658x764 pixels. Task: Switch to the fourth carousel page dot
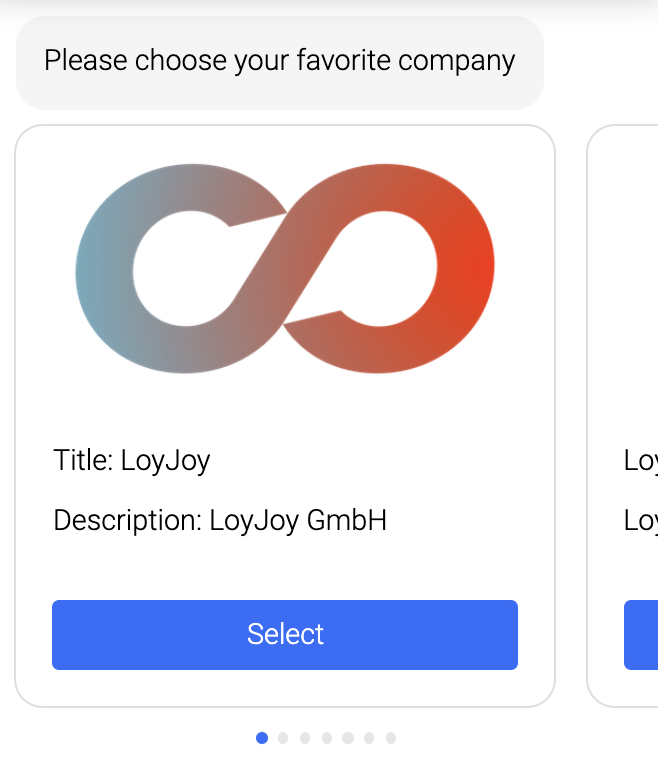[x=327, y=738]
